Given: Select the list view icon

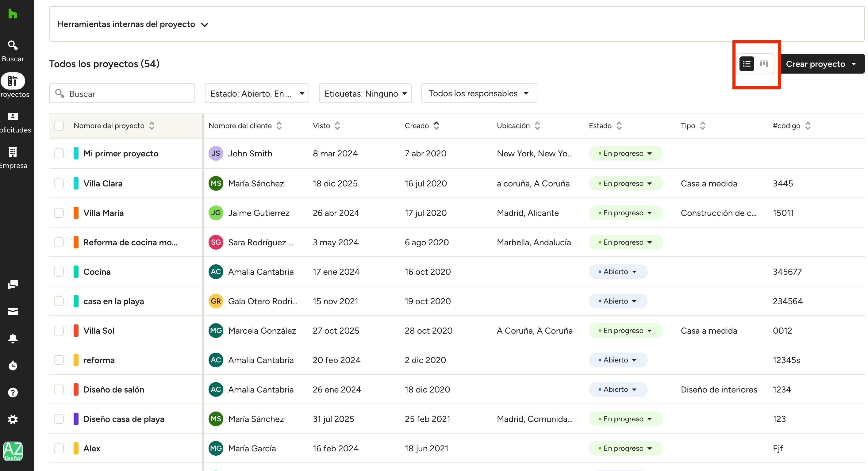Looking at the screenshot, I should (x=746, y=64).
